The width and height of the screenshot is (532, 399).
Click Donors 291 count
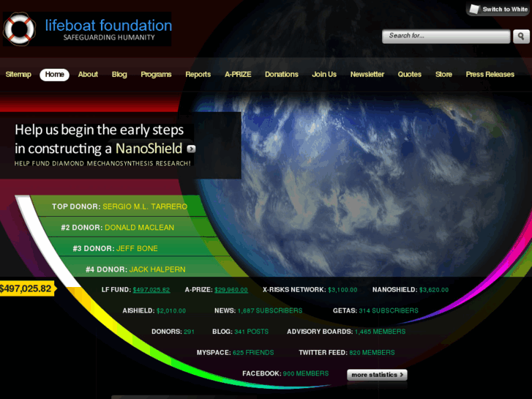click(x=189, y=332)
